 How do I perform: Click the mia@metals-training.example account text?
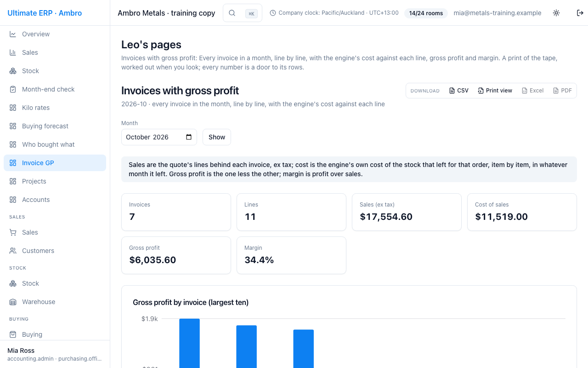498,13
